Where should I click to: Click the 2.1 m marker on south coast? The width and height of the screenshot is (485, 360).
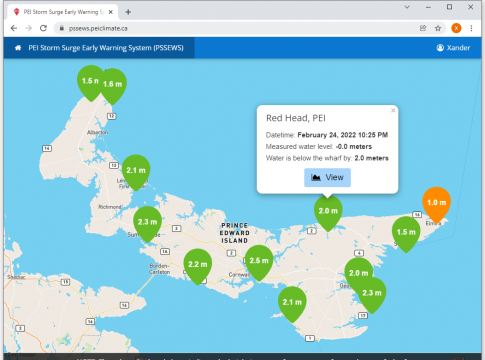(292, 302)
